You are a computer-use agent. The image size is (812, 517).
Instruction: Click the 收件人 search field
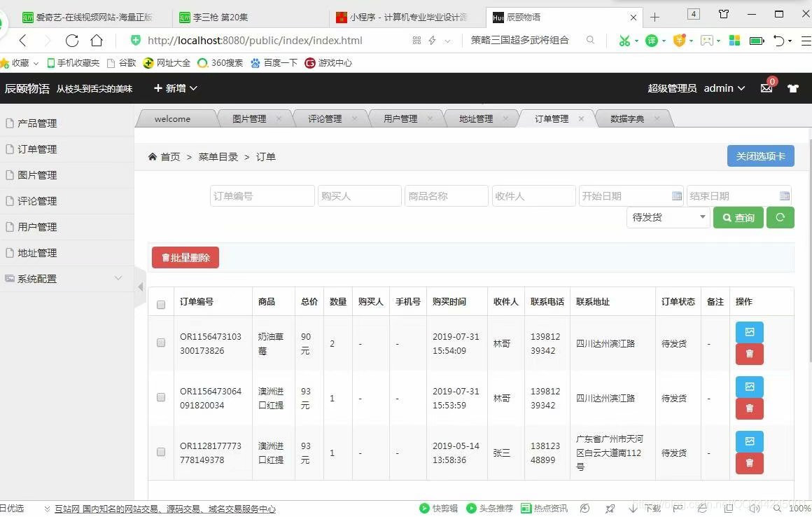tap(533, 196)
